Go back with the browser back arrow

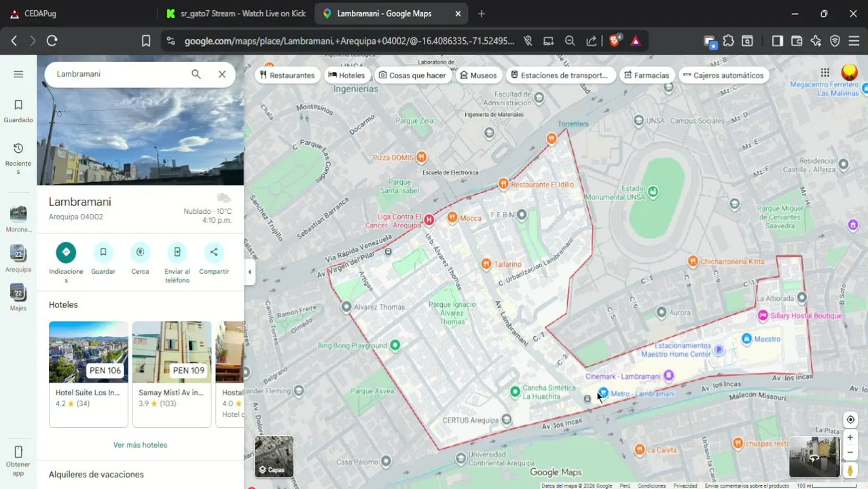pyautogui.click(x=14, y=41)
